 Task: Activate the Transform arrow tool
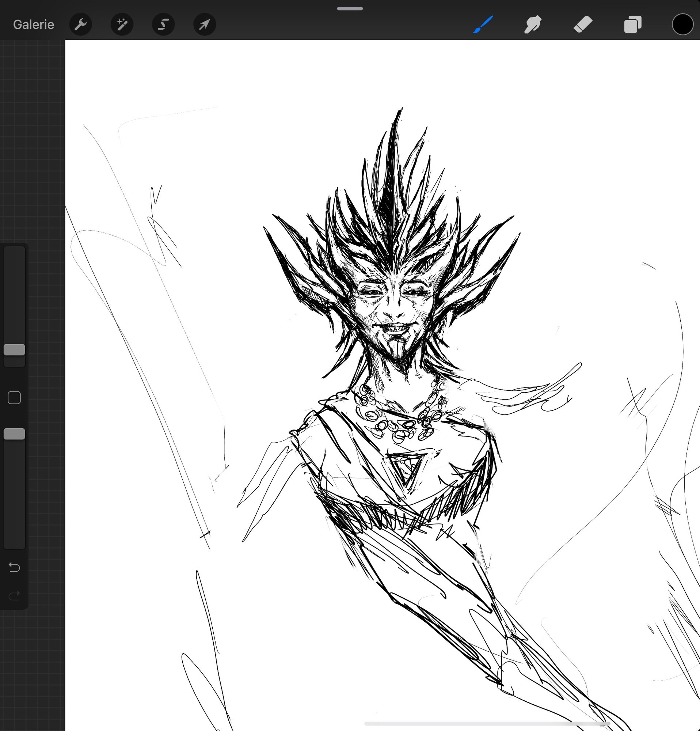click(x=205, y=24)
